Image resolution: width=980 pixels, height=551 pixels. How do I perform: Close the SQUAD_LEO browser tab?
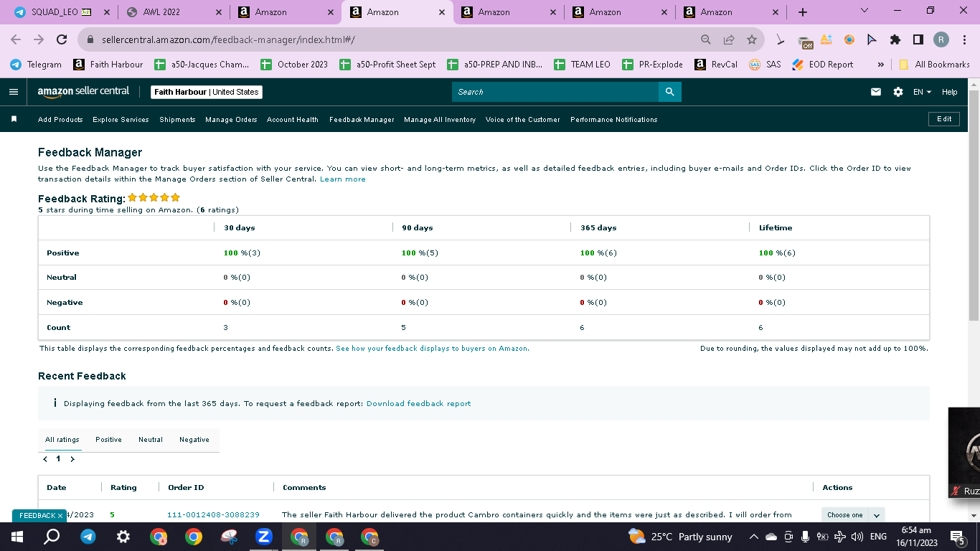(x=107, y=12)
